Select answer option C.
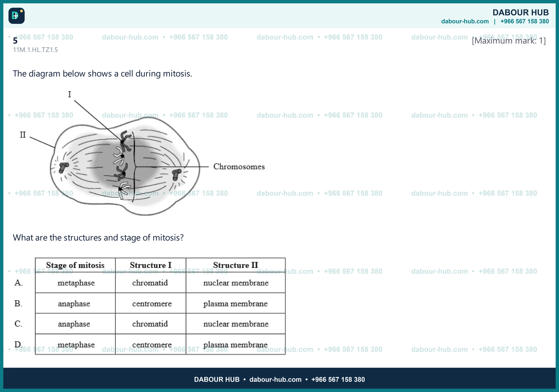This screenshot has width=559, height=392. [18, 324]
